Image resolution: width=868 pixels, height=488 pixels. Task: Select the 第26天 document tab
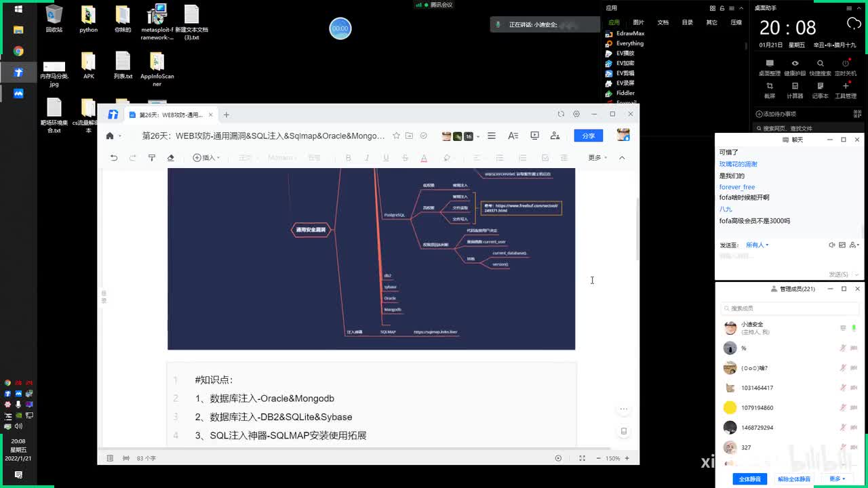(170, 115)
